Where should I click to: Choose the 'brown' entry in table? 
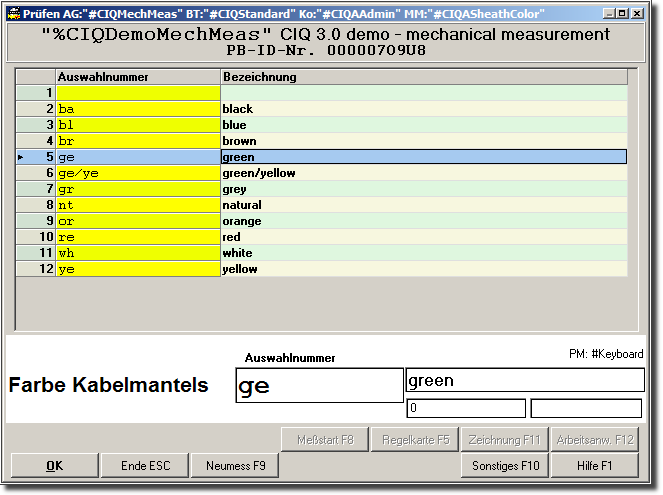coord(423,141)
